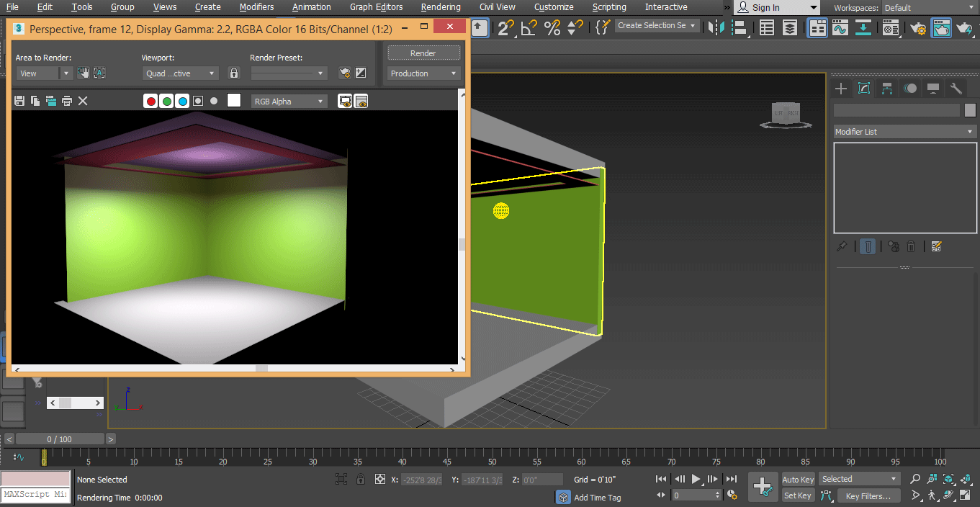Open the RGB Alpha channel dropdown
The height and width of the screenshot is (507, 980).
pyautogui.click(x=289, y=102)
